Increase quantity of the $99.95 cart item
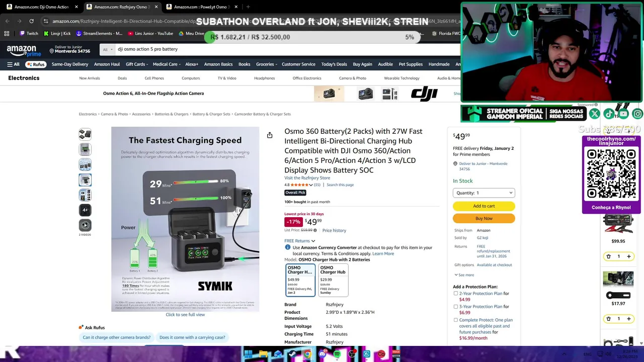This screenshot has height=362, width=644. pyautogui.click(x=629, y=256)
